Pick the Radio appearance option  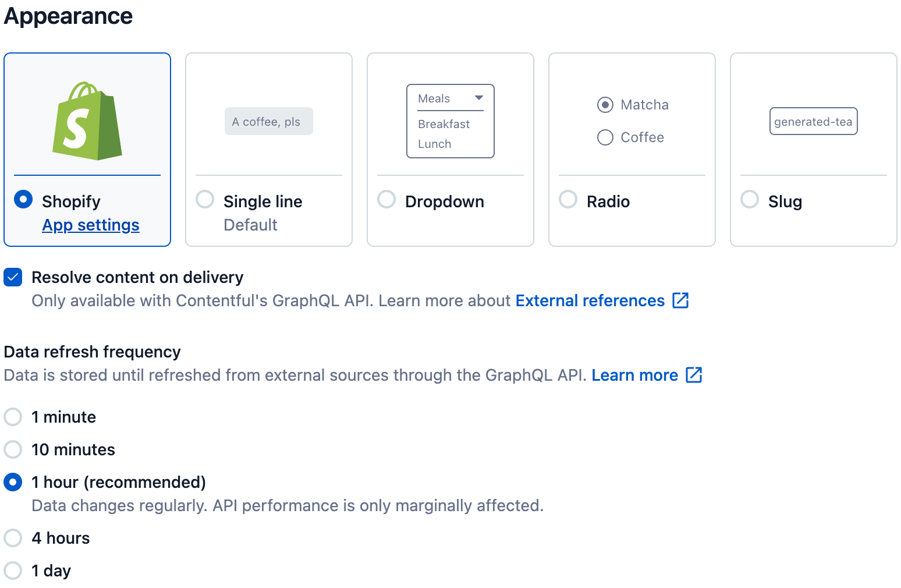pos(568,200)
